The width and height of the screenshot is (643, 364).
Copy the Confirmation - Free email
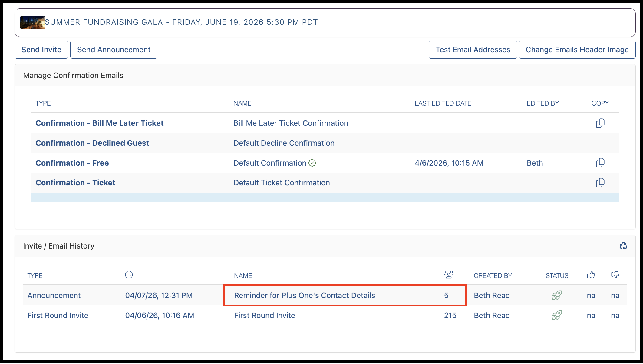click(600, 163)
